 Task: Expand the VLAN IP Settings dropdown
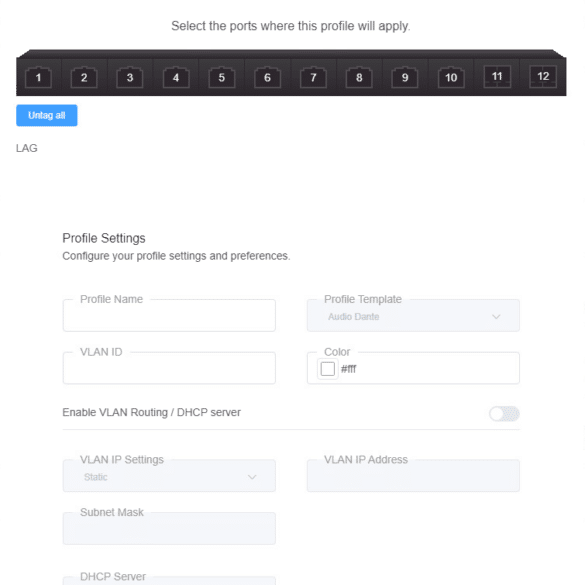click(x=169, y=476)
